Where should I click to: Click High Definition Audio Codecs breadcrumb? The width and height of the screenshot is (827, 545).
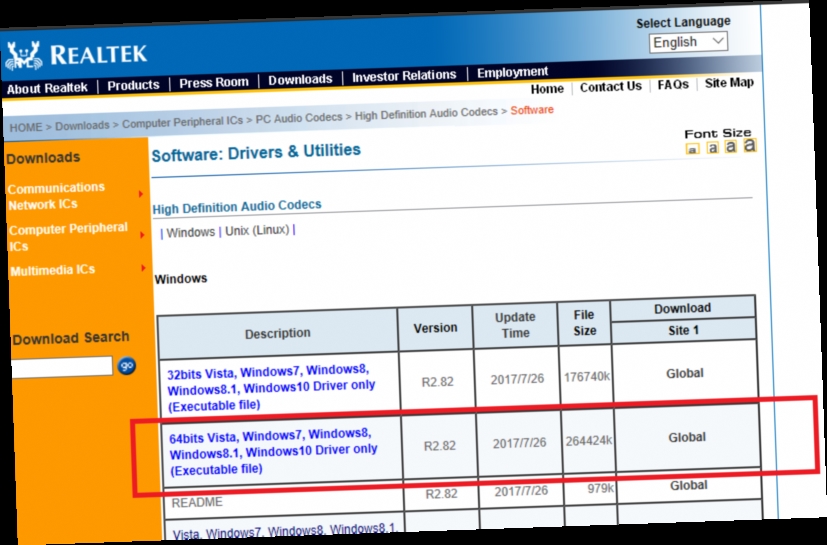click(x=426, y=113)
